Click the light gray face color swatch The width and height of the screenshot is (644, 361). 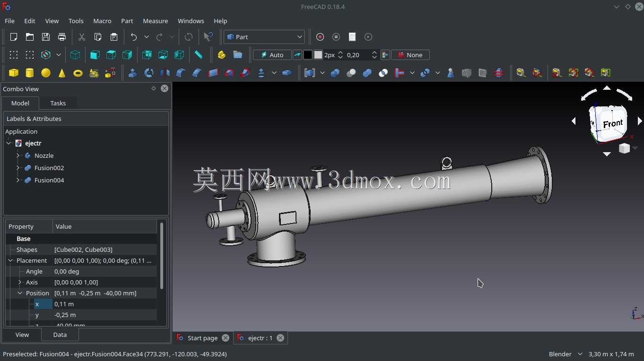click(x=318, y=55)
